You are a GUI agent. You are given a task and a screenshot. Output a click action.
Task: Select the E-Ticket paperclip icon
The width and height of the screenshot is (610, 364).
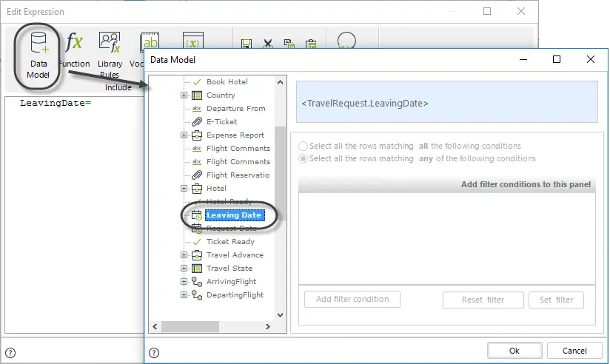[x=197, y=122]
